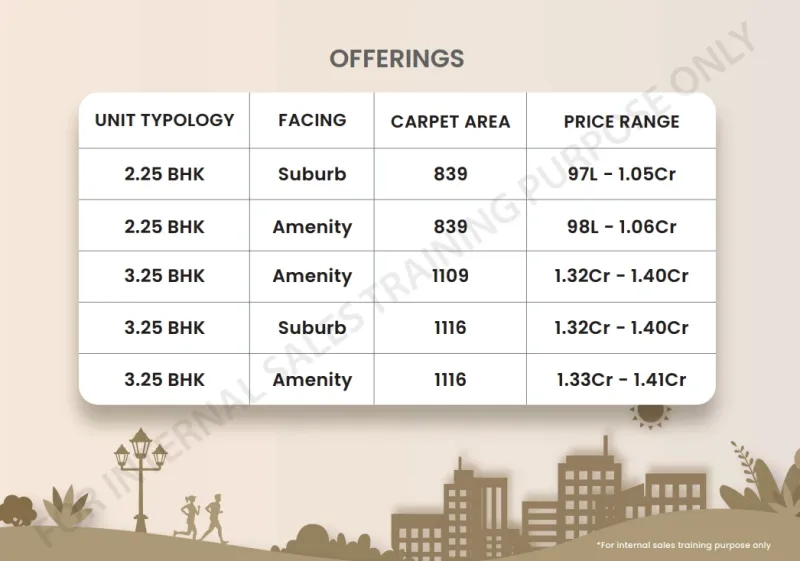Click the leafy plant at right edge

pos(760,477)
